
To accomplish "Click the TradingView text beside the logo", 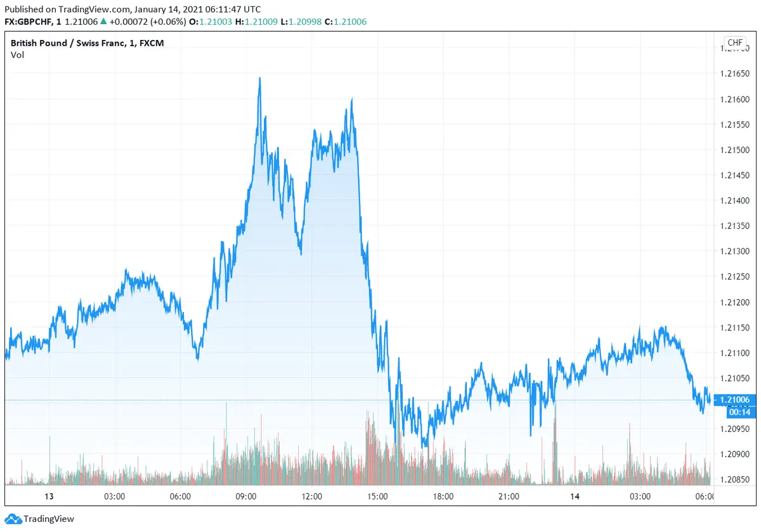I will click(x=49, y=519).
